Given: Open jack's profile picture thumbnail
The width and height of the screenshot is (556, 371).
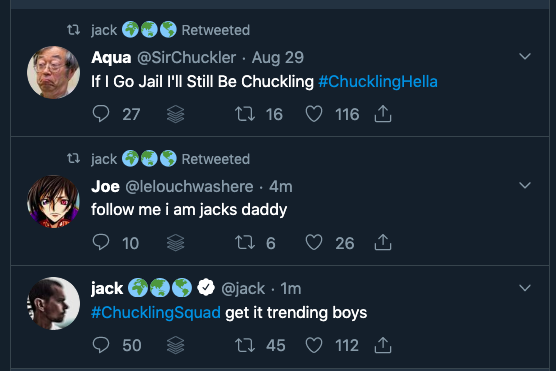Looking at the screenshot, I should 54,303.
